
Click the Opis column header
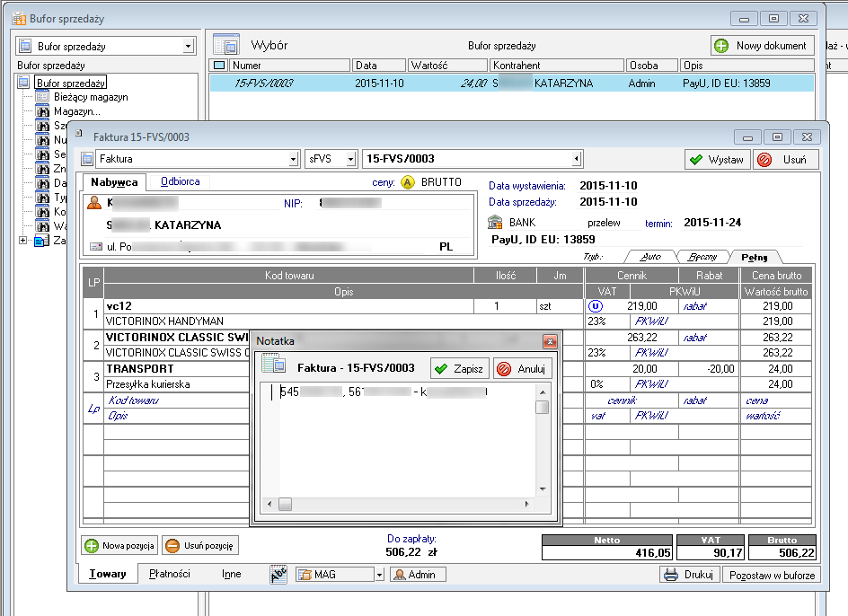pos(746,66)
